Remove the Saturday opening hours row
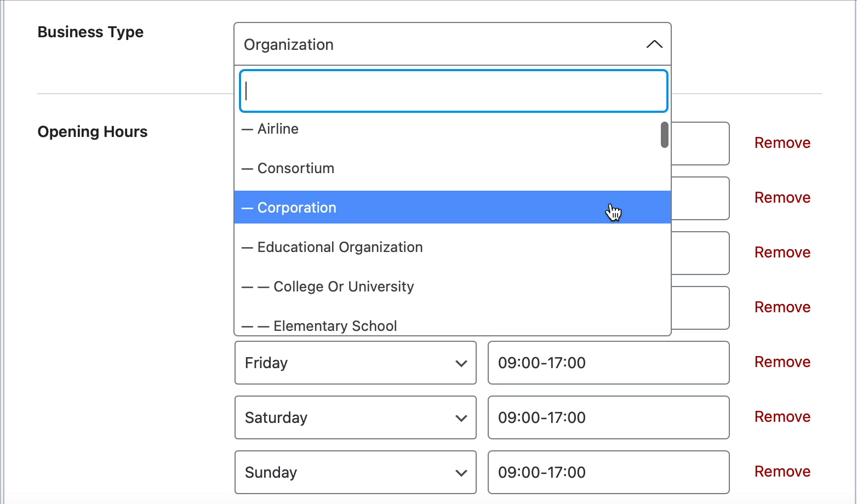The width and height of the screenshot is (857, 504). click(x=782, y=417)
